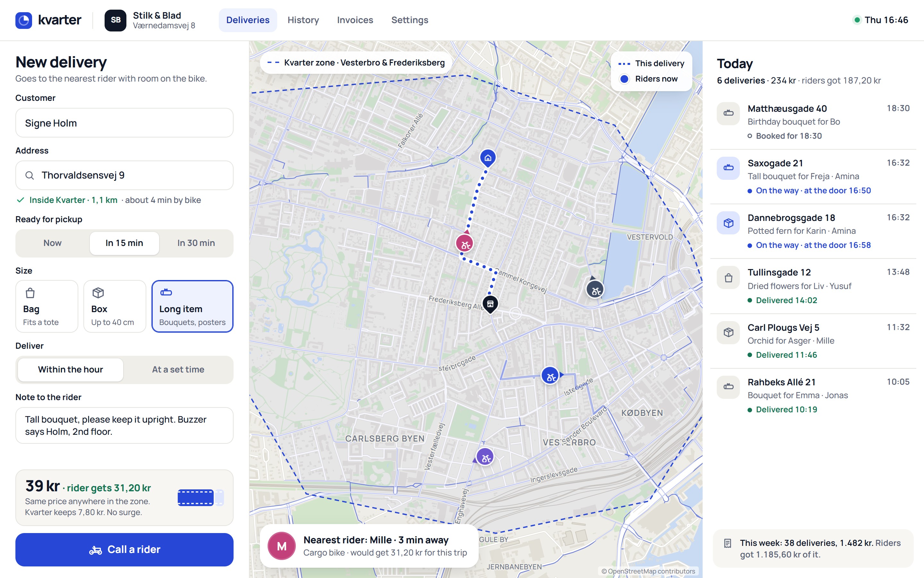
Task: Choose the Bag size option
Action: 47,306
